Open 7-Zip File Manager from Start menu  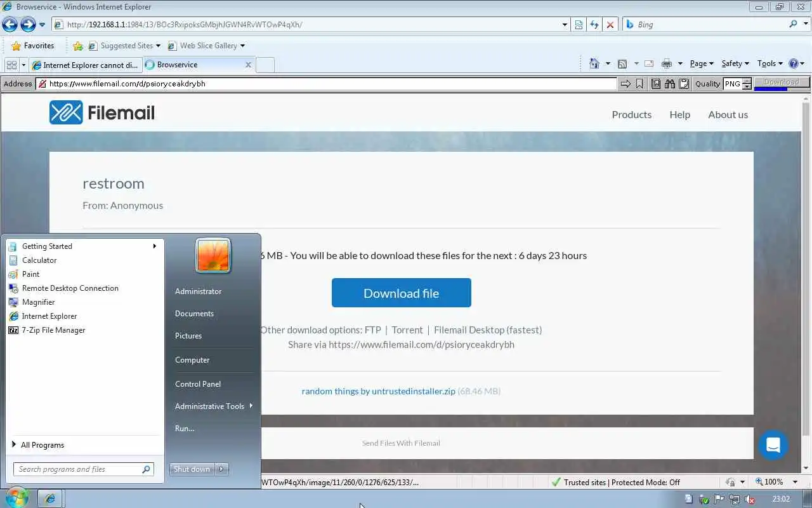(x=84, y=330)
